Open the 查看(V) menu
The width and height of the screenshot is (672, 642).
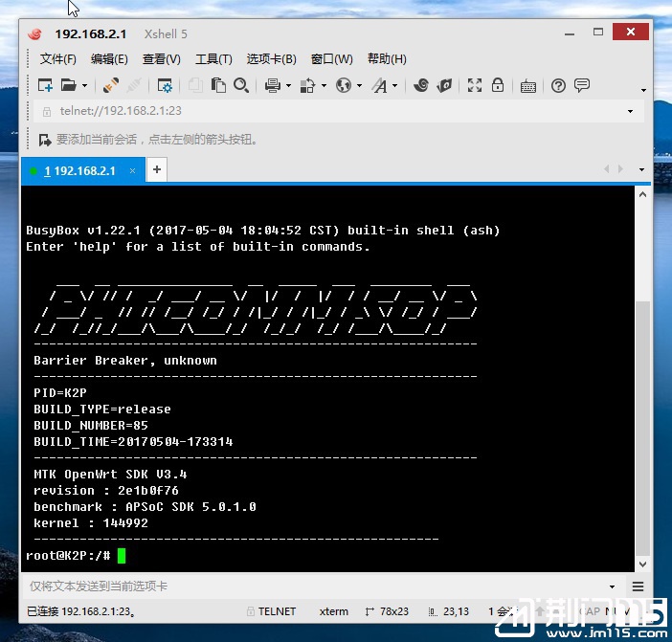[161, 58]
